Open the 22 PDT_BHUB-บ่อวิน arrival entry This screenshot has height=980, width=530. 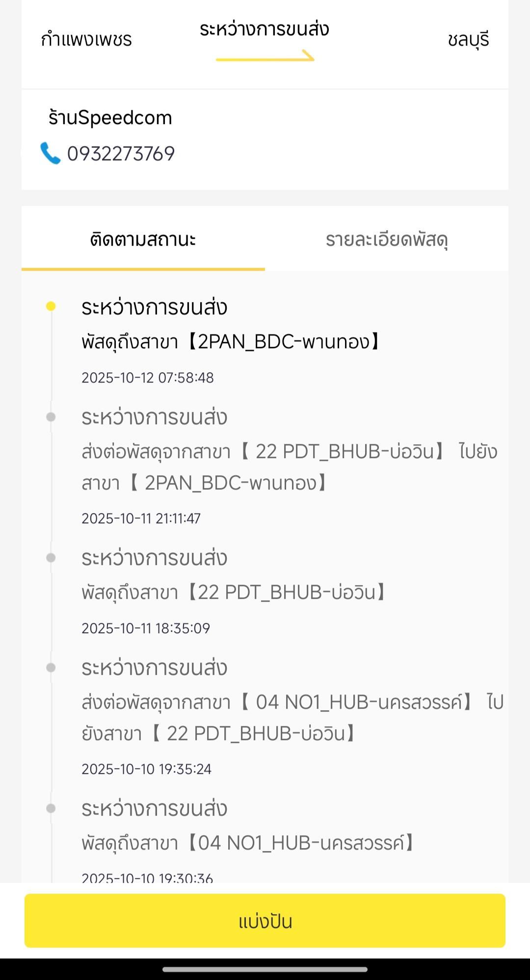coord(234,593)
